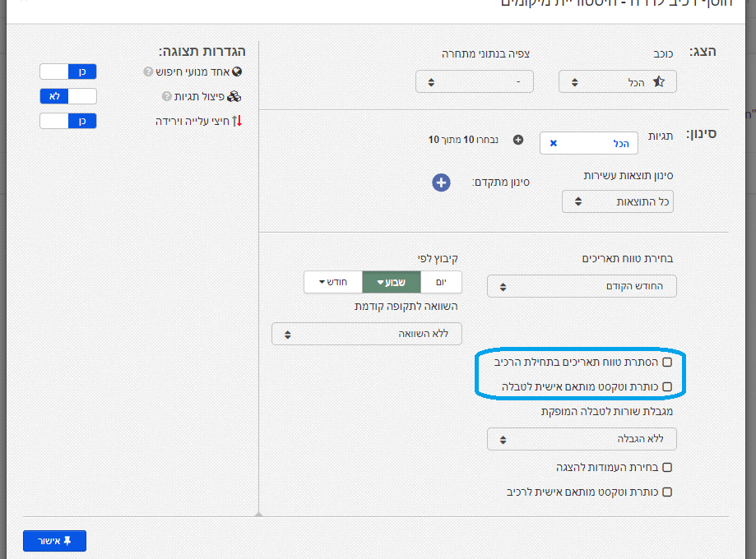The height and width of the screenshot is (559, 756).
Task: Click the dark plus icon next to tags
Action: click(518, 140)
